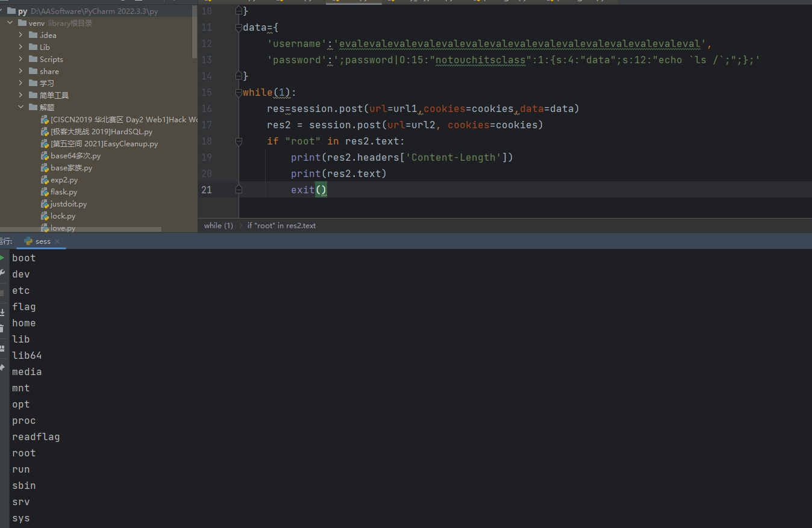The image size is (812, 528).
Task: Click the py project root folder icon
Action: (x=11, y=11)
